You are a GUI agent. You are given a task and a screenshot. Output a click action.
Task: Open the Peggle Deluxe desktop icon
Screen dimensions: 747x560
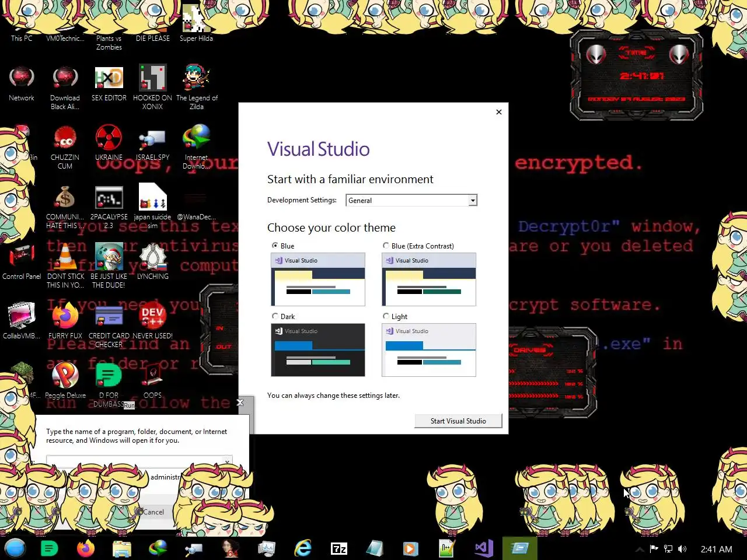click(x=65, y=381)
